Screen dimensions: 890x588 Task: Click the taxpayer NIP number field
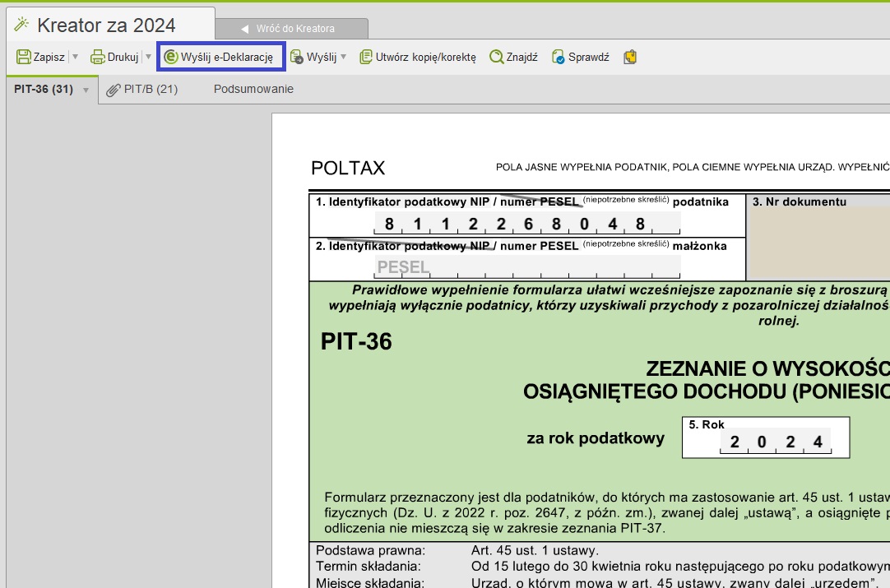(x=526, y=224)
